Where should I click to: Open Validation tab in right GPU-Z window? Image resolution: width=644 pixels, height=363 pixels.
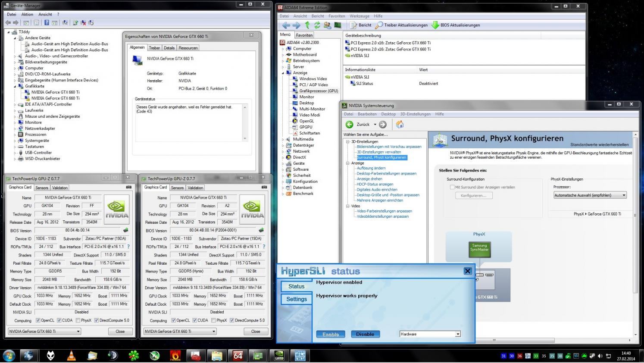tap(195, 188)
